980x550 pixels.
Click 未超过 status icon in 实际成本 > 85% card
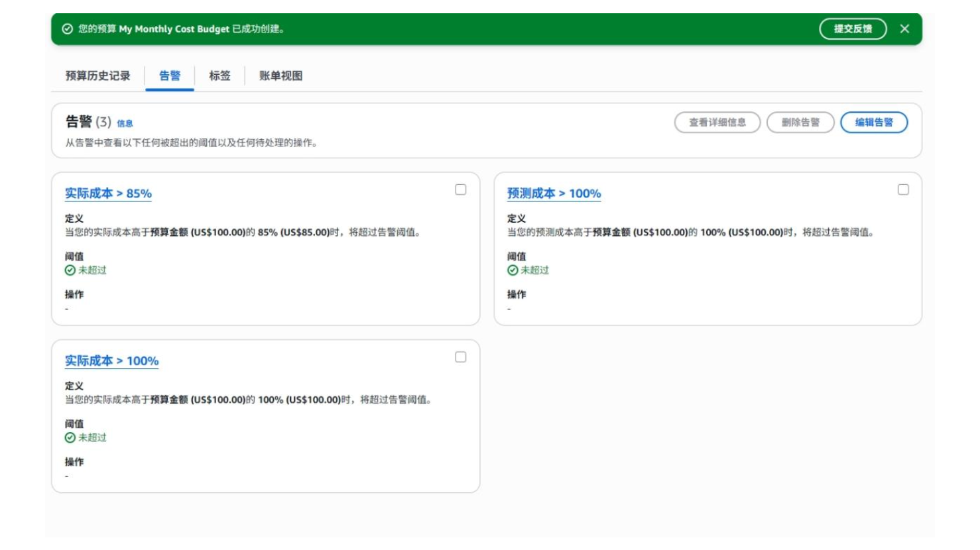point(70,270)
